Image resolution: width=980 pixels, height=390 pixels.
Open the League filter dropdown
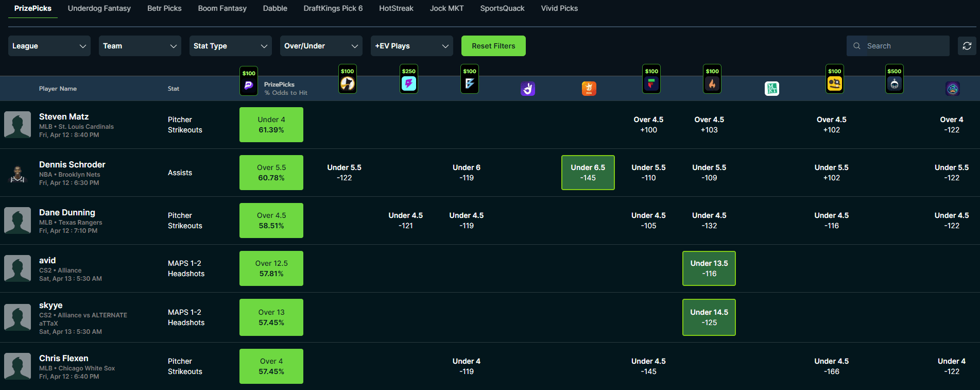(x=49, y=46)
